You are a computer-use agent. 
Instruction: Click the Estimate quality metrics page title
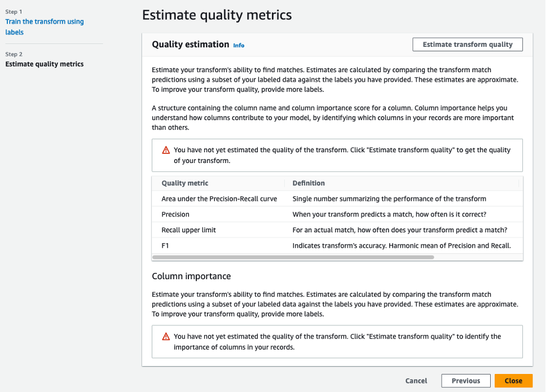coord(217,15)
